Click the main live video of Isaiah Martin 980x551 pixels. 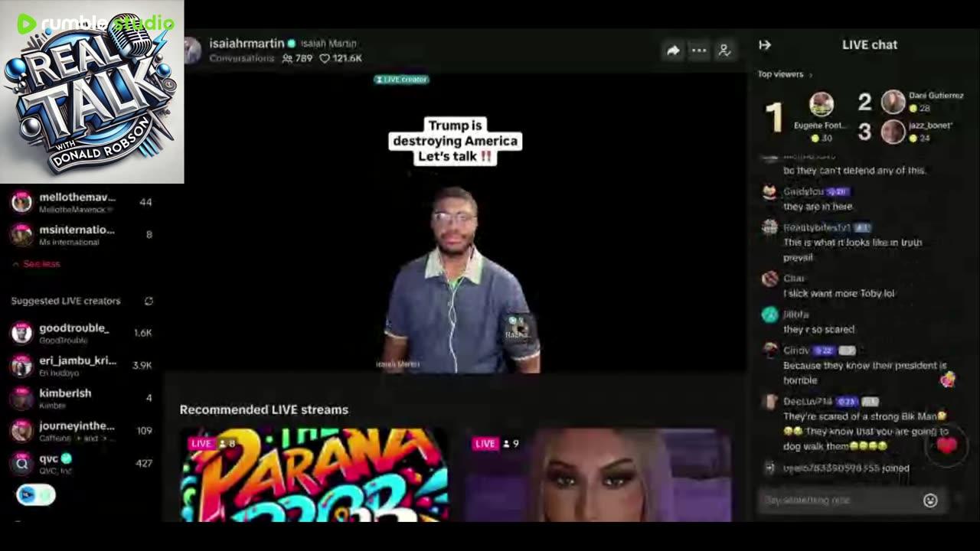(456, 222)
